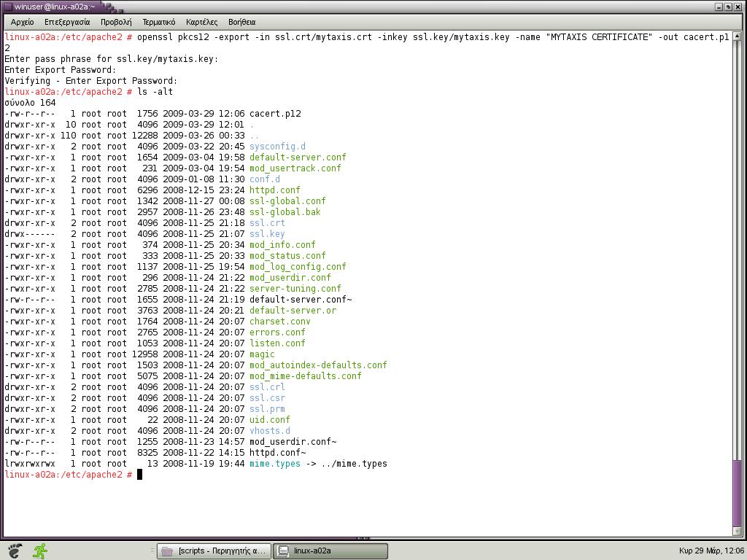Grab the terminal scrollbar thumb
Viewport: 747px width, 560px height.
[x=737, y=492]
